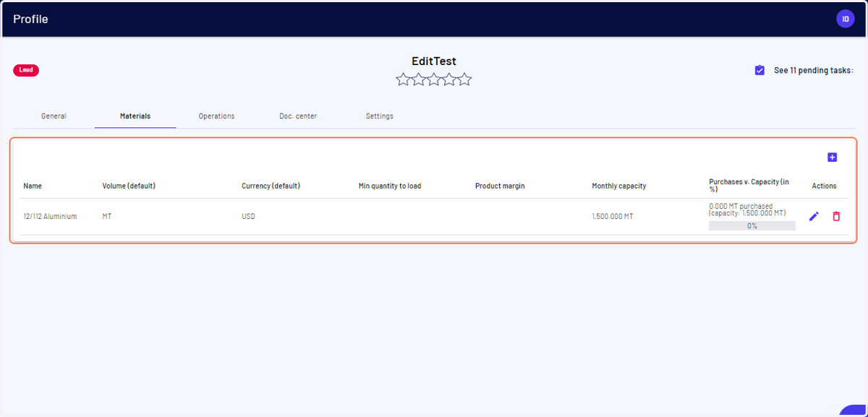Add a new material with plus icon
The height and width of the screenshot is (417, 868).
tap(832, 158)
